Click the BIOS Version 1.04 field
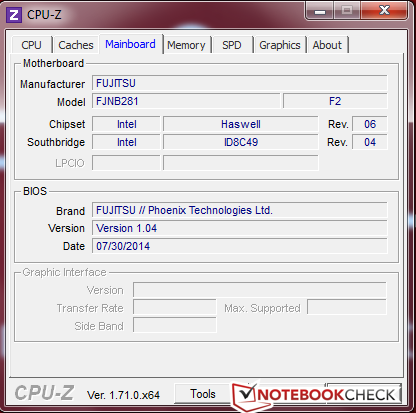The image size is (416, 413). pyautogui.click(x=240, y=228)
